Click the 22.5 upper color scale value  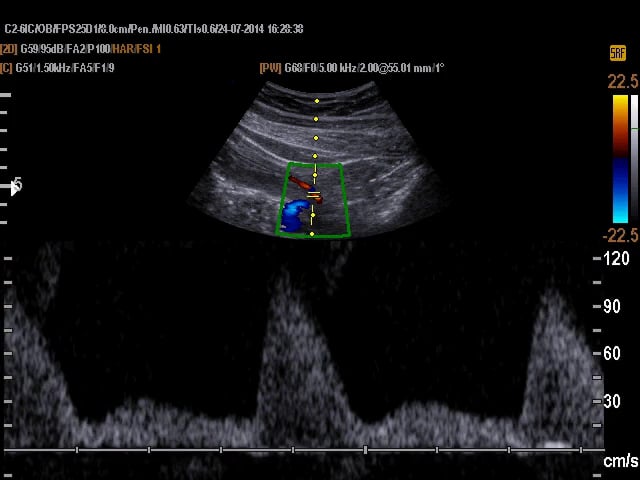pos(623,82)
